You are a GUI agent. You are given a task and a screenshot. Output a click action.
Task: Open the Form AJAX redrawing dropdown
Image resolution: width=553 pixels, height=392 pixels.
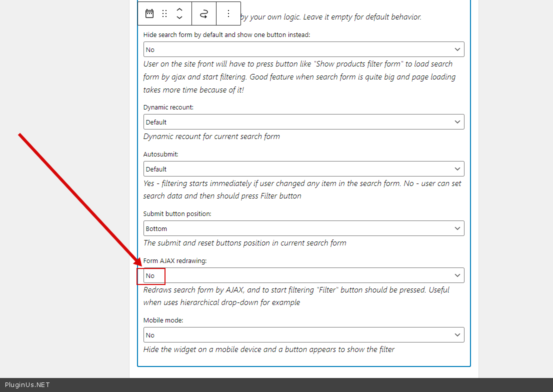[x=303, y=275]
